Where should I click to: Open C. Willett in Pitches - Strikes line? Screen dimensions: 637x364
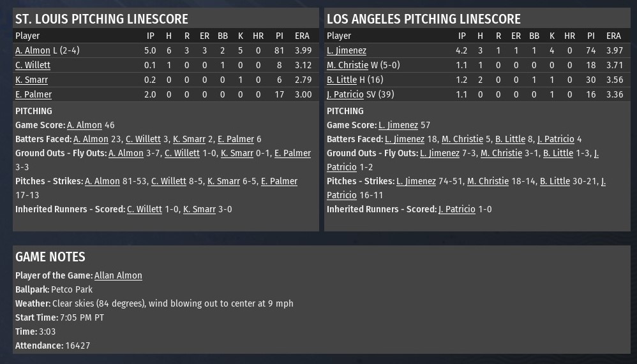169,181
